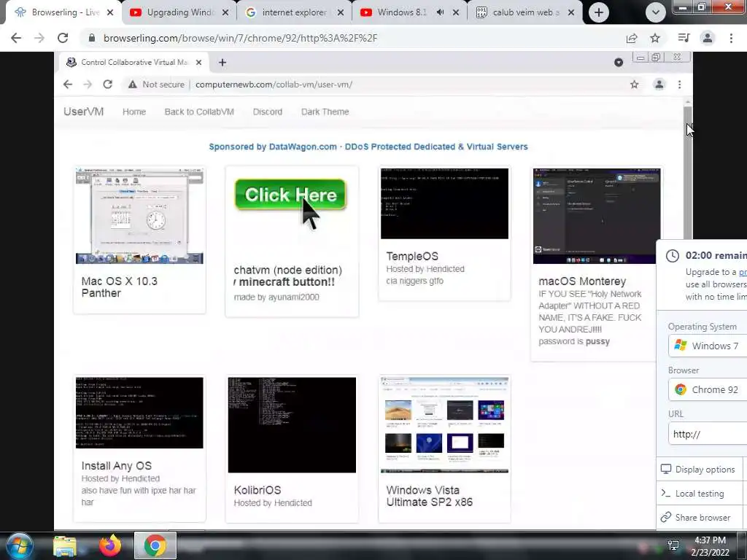Reload the outer Browserling page
Image resolution: width=747 pixels, height=560 pixels.
[x=63, y=38]
